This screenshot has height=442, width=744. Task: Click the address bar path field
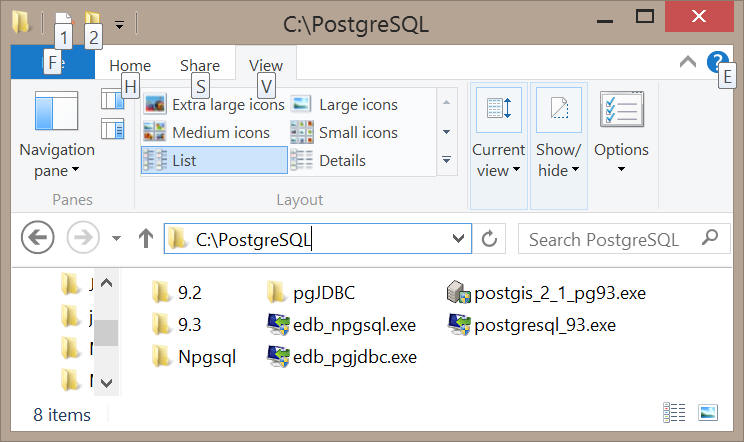pyautogui.click(x=318, y=239)
